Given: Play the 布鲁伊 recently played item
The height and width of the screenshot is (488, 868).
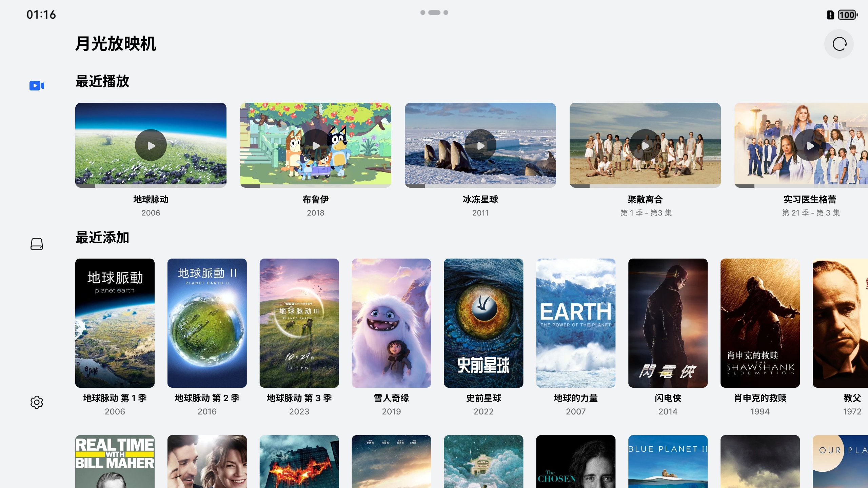Looking at the screenshot, I should (316, 145).
